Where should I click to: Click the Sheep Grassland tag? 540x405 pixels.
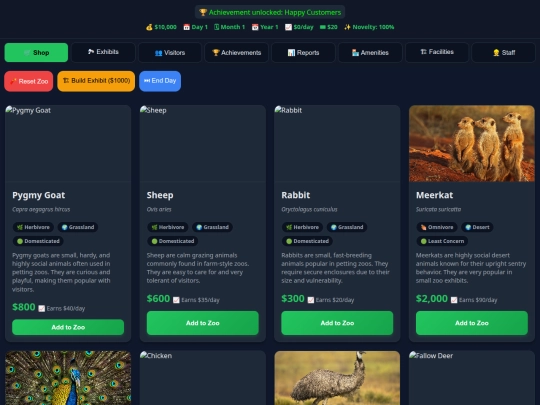[212, 227]
